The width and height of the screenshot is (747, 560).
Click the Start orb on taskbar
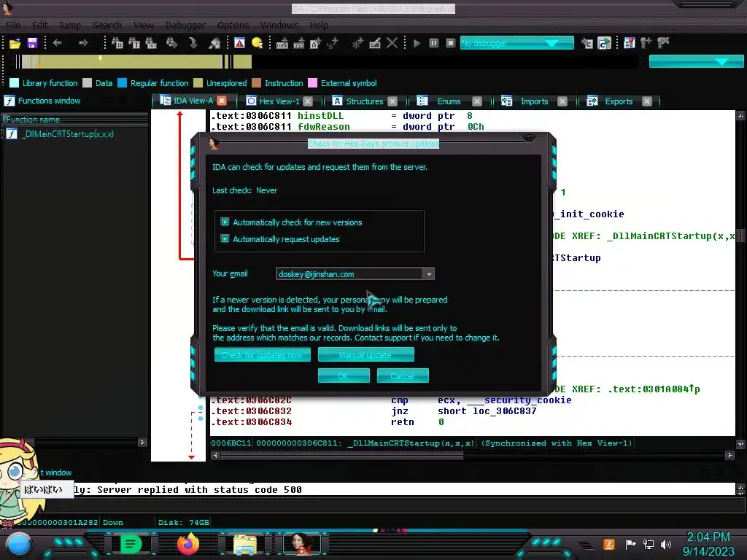point(19,544)
